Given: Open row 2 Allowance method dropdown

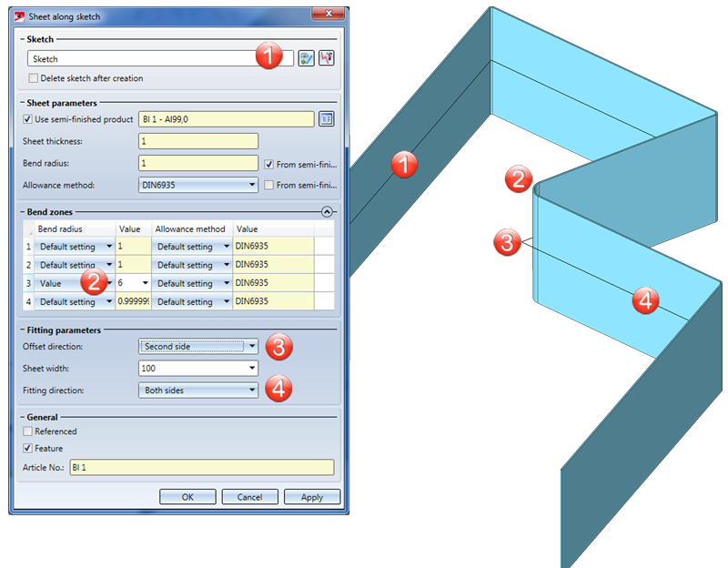Looking at the screenshot, I should tap(227, 265).
